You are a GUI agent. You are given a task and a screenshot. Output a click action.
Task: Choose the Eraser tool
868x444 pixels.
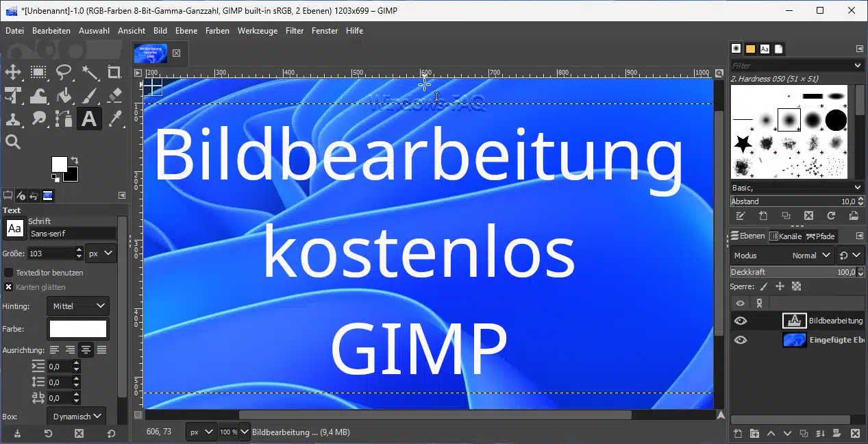coord(114,95)
